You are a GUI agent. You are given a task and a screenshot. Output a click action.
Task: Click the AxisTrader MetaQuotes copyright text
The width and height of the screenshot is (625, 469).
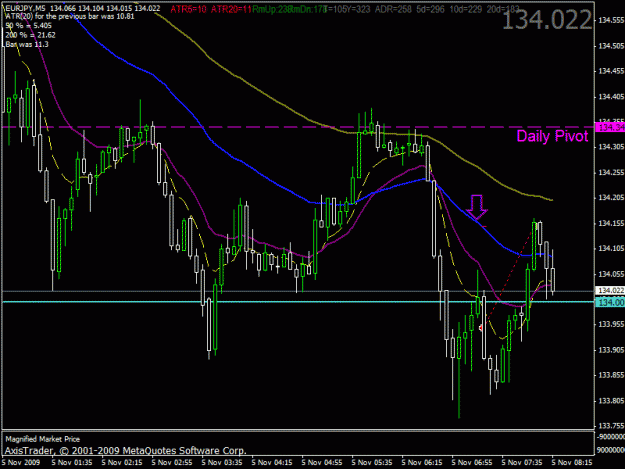[125, 451]
